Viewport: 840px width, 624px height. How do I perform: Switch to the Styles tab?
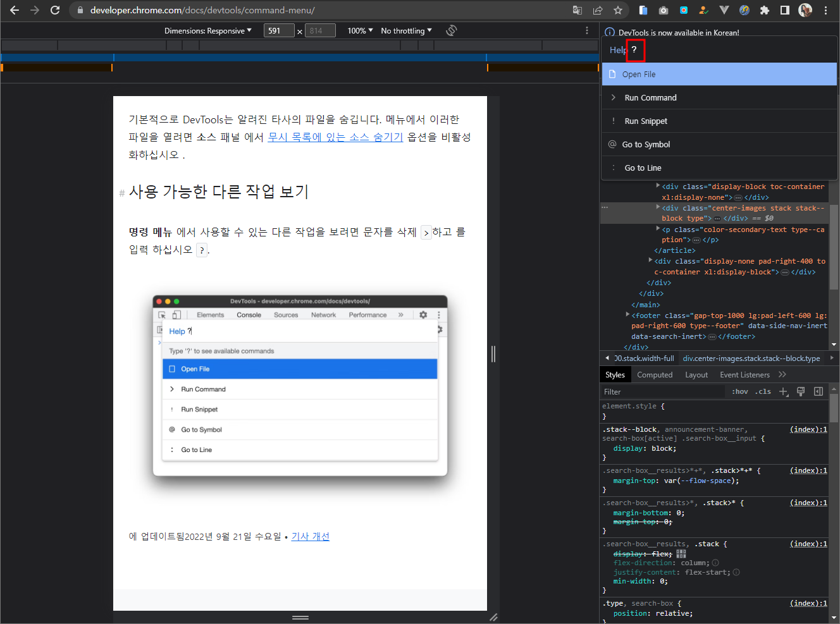[615, 375]
